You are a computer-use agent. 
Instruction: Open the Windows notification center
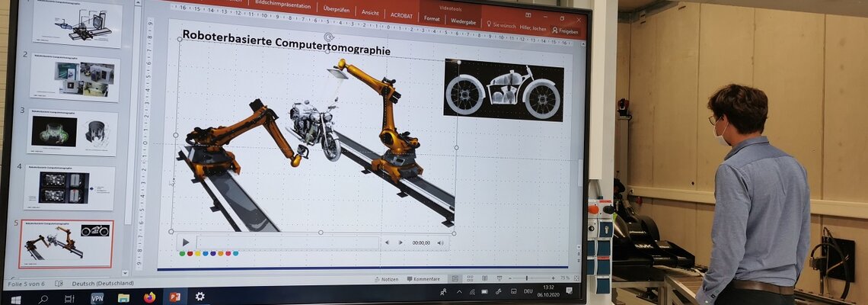point(569,290)
